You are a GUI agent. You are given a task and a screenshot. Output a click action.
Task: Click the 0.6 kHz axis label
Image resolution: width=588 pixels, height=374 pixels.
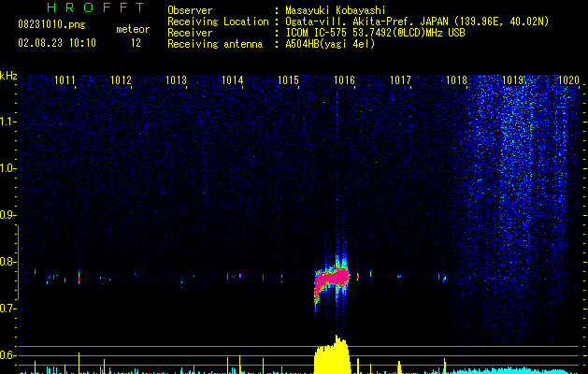pyautogui.click(x=8, y=355)
